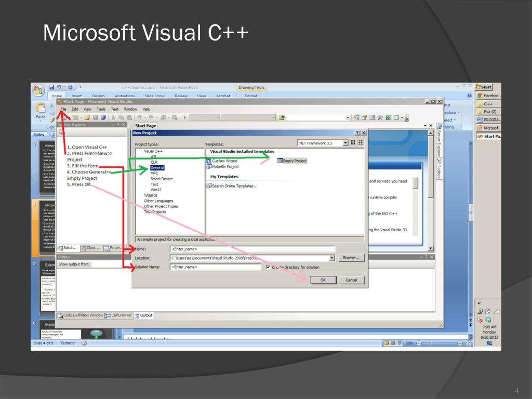The image size is (532, 399).
Task: Switch to the Code Definition Window tab
Action: pos(80,315)
